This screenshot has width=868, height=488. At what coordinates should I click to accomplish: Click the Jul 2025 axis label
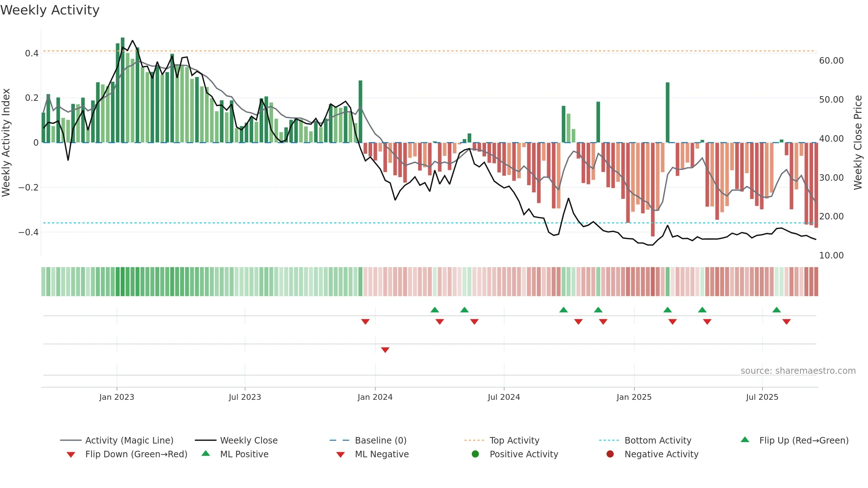(762, 397)
